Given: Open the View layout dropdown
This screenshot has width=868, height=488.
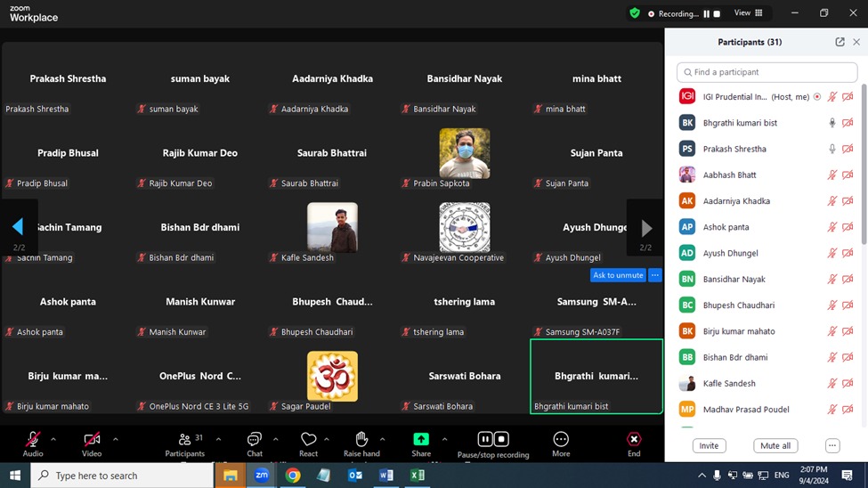Looking at the screenshot, I should coord(748,13).
